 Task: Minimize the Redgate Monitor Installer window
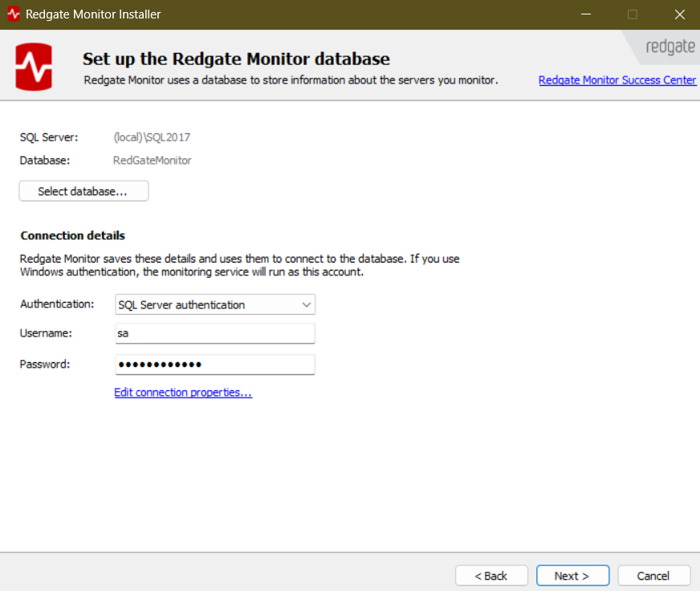point(586,14)
